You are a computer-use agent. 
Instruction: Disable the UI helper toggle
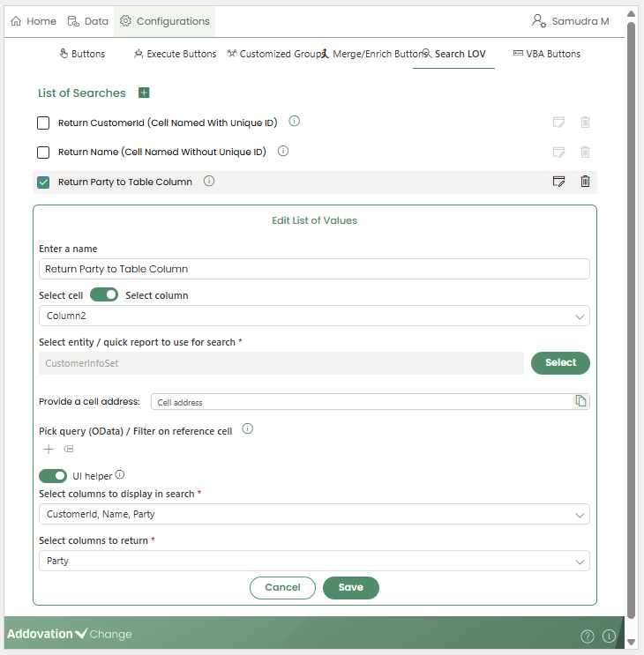pos(53,476)
